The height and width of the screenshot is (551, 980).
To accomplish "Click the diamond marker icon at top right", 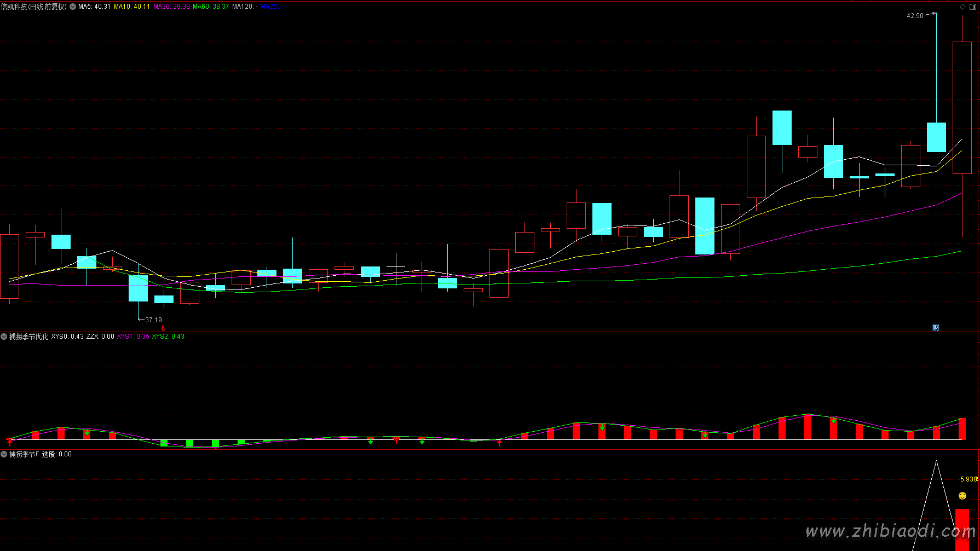I will 962,7.
